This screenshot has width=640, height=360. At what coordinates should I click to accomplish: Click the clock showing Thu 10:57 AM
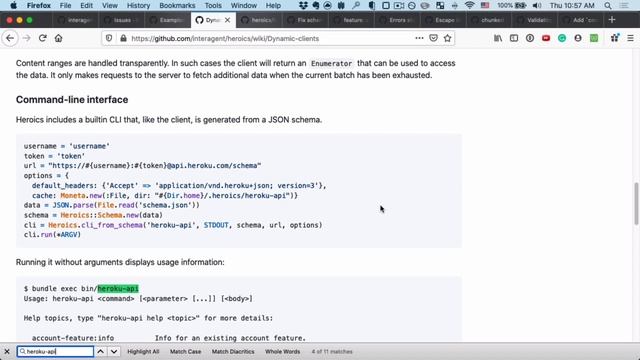[x=572, y=5]
